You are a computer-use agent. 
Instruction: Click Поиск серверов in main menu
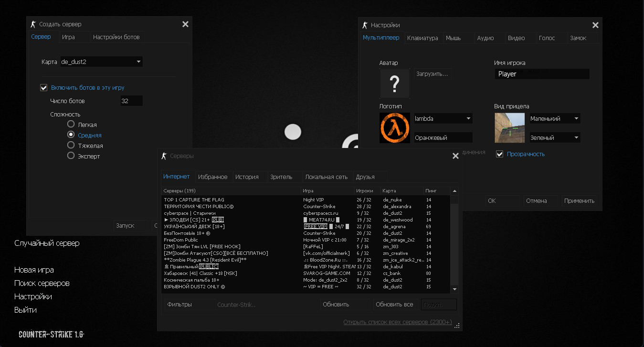click(42, 284)
